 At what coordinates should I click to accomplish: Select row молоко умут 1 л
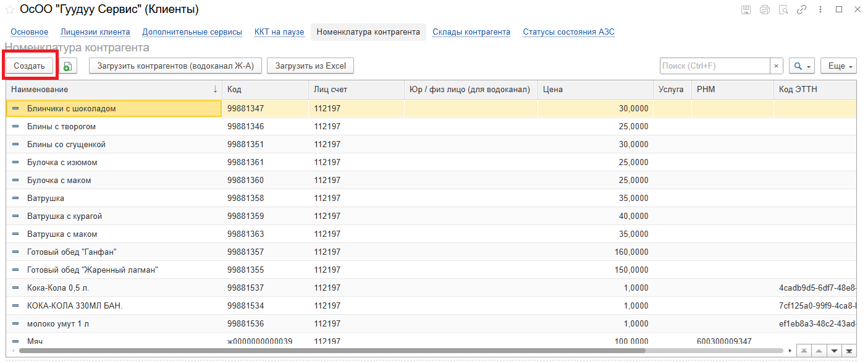[x=431, y=323]
